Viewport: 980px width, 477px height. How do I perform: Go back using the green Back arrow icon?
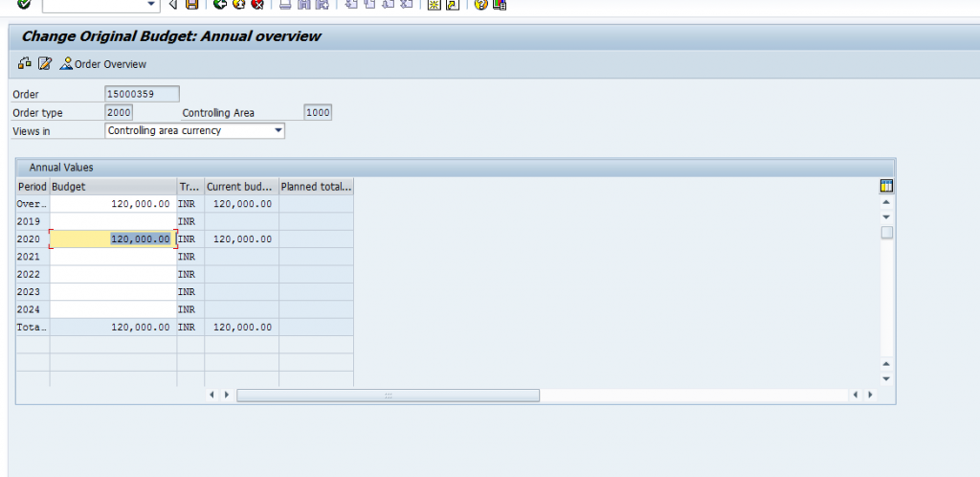pyautogui.click(x=219, y=4)
